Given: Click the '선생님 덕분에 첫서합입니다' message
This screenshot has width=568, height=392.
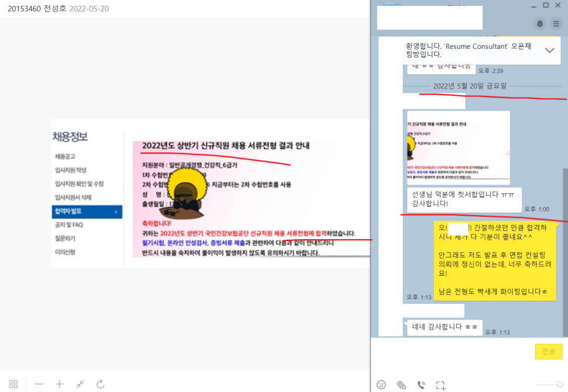Looking at the screenshot, I should (465, 199).
